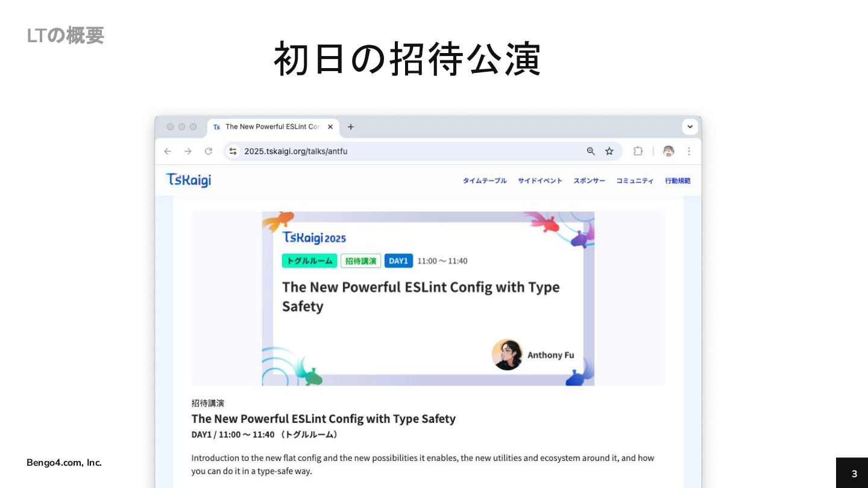The width and height of the screenshot is (868, 488).
Task: Open the 行動規範 link
Action: pyautogui.click(x=678, y=181)
